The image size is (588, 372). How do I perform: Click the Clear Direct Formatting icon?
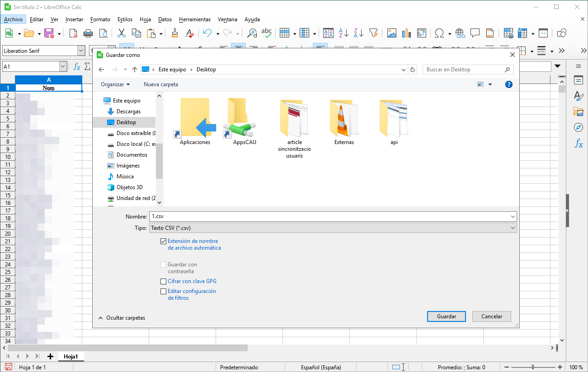pyautogui.click(x=190, y=33)
